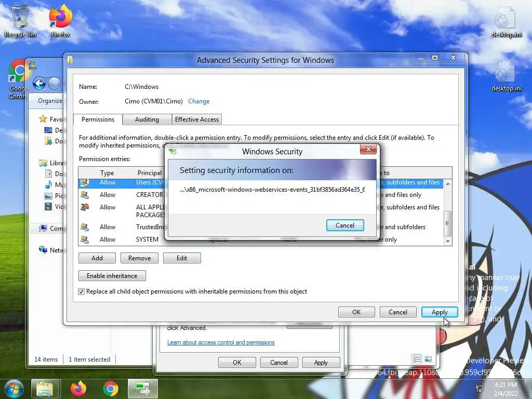Click the Favorites star icon in Explorer

(x=43, y=119)
